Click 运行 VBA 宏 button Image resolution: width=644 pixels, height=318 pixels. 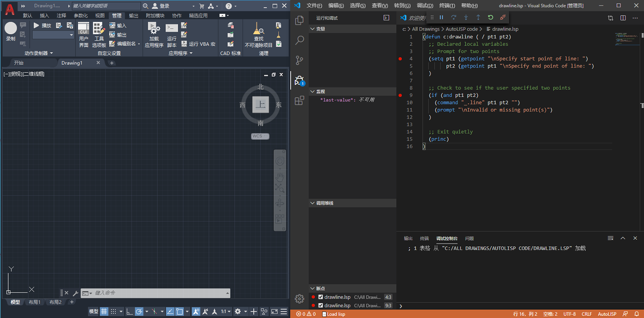pos(198,44)
